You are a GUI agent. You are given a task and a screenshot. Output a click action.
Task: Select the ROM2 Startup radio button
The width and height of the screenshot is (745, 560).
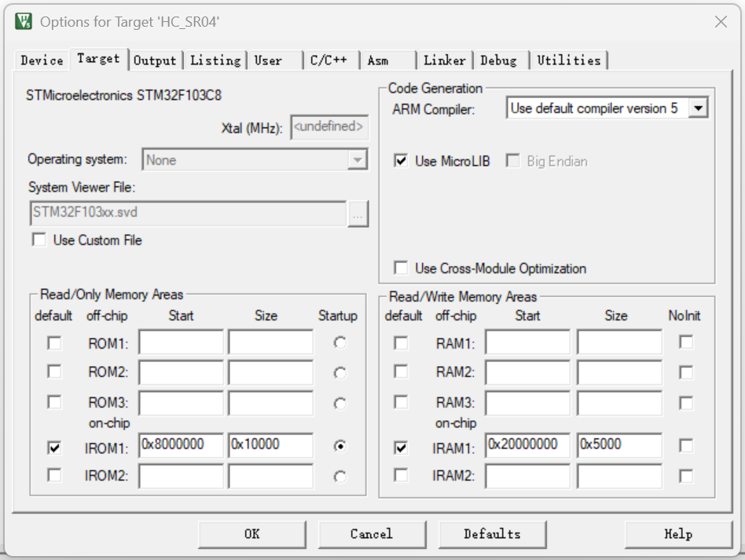tap(339, 373)
